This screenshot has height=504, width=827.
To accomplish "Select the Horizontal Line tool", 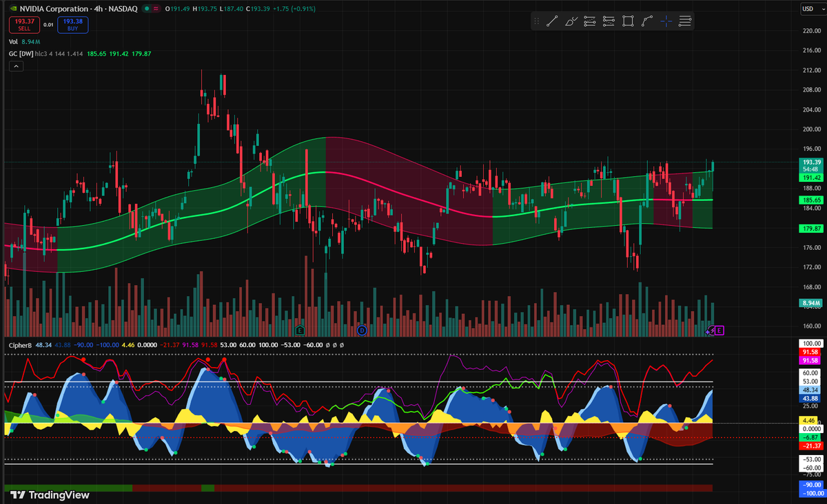I will click(x=685, y=21).
